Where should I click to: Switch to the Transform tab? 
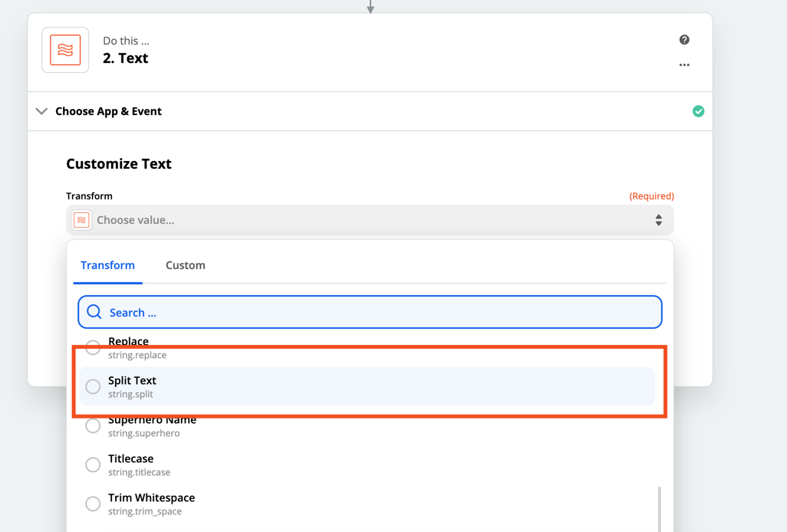(x=107, y=265)
